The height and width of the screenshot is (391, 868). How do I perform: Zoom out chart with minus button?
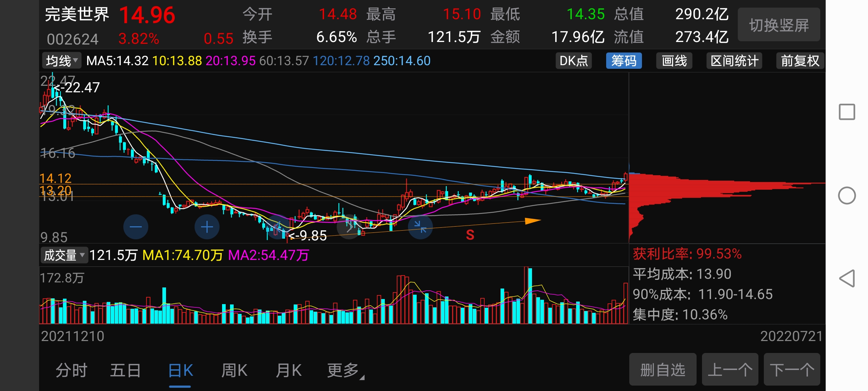(136, 227)
